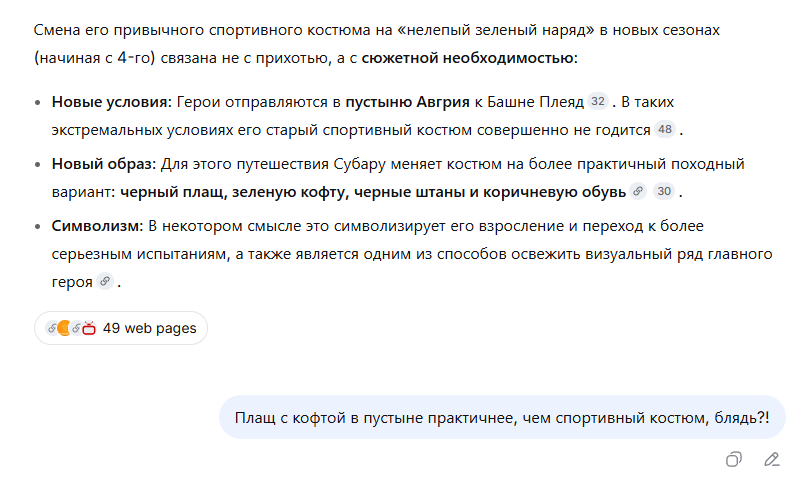Edit the user message with the pencil icon
The height and width of the screenshot is (479, 811).
pos(772,459)
